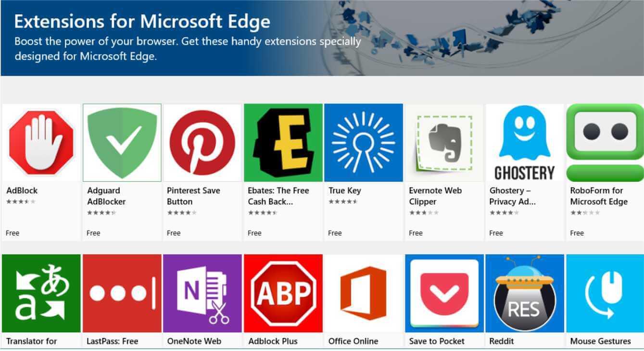
Task: Open the Reddit Enhancement Suite RES icon
Action: (x=525, y=293)
